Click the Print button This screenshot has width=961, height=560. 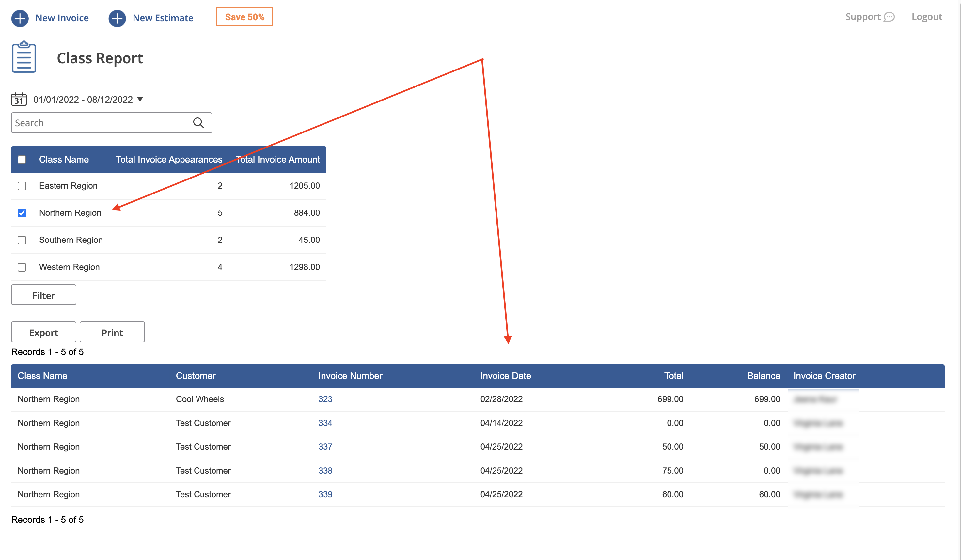coord(112,332)
